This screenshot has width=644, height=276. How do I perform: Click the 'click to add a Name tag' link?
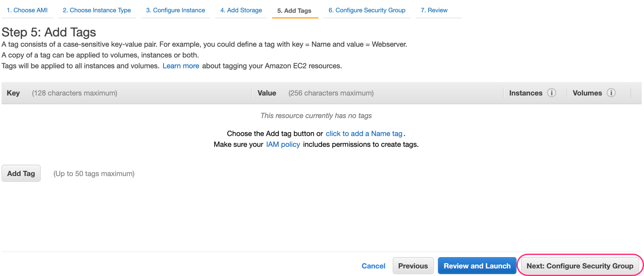364,133
